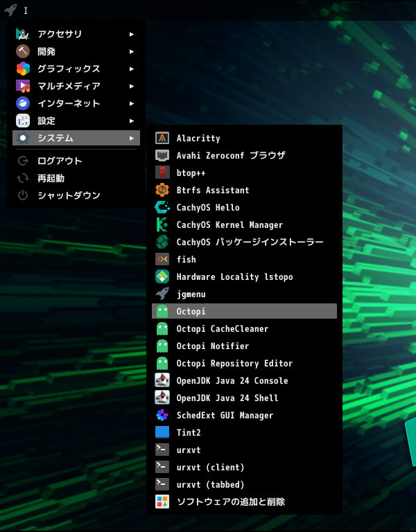Open CachyOS Kernel Manager label
Viewport: 416px width, 532px height.
coord(229,224)
